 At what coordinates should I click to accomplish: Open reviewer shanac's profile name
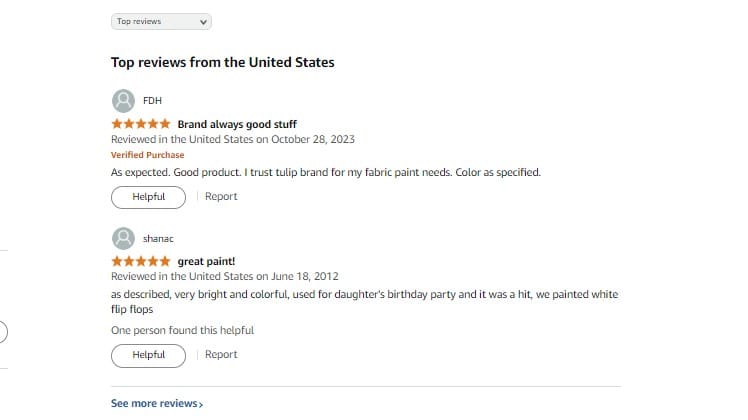(159, 238)
